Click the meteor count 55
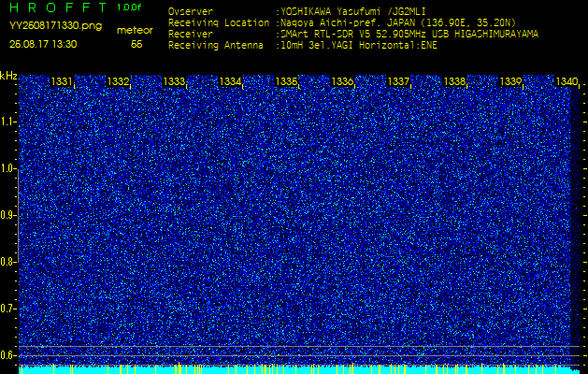Viewport: 588px width, 374px height. pyautogui.click(x=136, y=45)
